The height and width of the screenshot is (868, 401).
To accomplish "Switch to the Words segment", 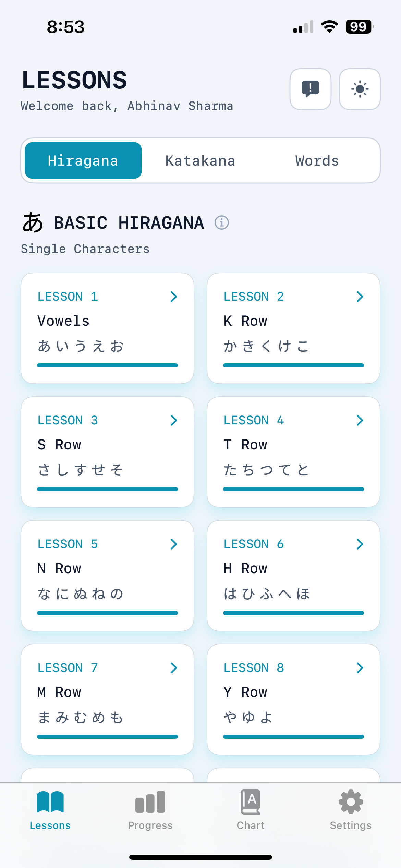I will click(x=317, y=160).
